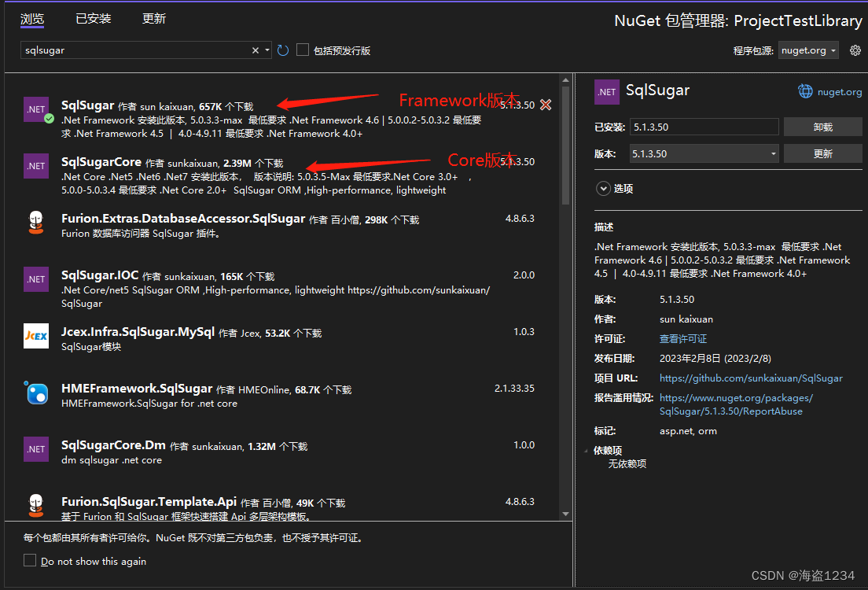Open the github.com/sunkaixuan/SqlSugar project URL
Viewport: 868px width, 590px height.
pos(751,378)
